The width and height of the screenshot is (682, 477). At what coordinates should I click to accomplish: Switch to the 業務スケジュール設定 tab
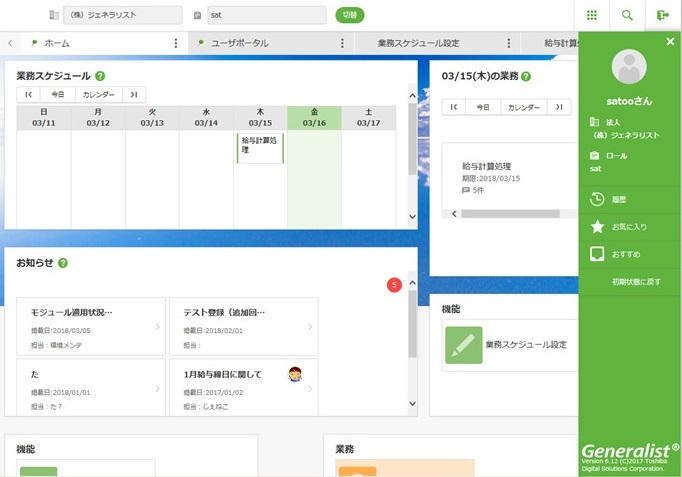click(x=419, y=44)
